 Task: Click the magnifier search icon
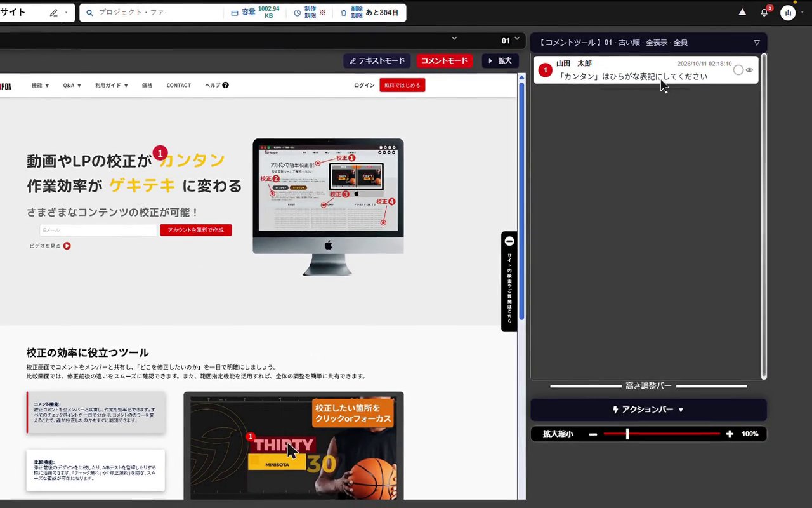[x=89, y=13]
